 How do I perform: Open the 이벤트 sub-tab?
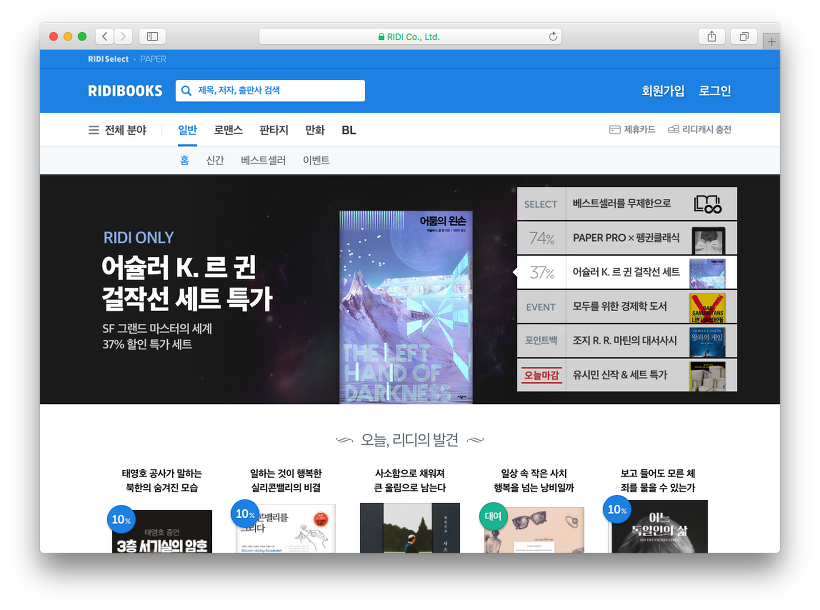point(316,160)
